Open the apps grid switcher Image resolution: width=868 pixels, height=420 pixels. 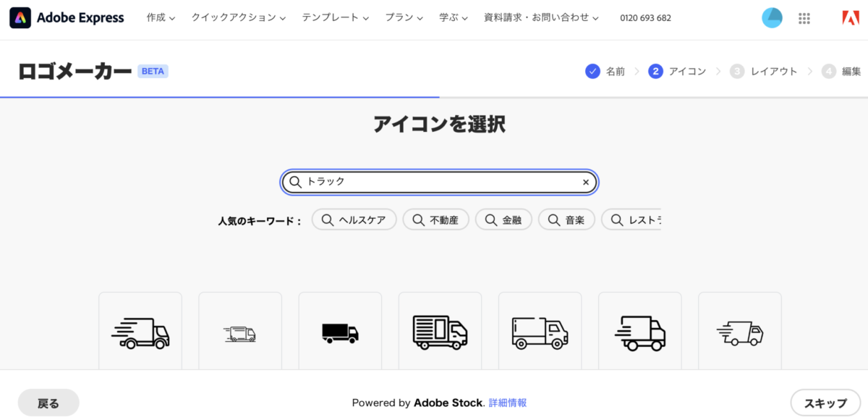tap(804, 18)
